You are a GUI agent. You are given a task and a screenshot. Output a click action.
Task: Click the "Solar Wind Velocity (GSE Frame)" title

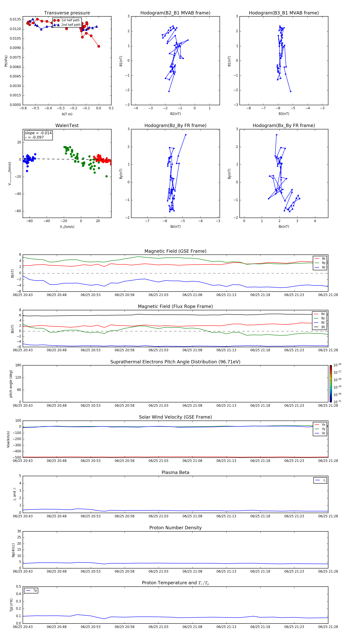pos(175,417)
